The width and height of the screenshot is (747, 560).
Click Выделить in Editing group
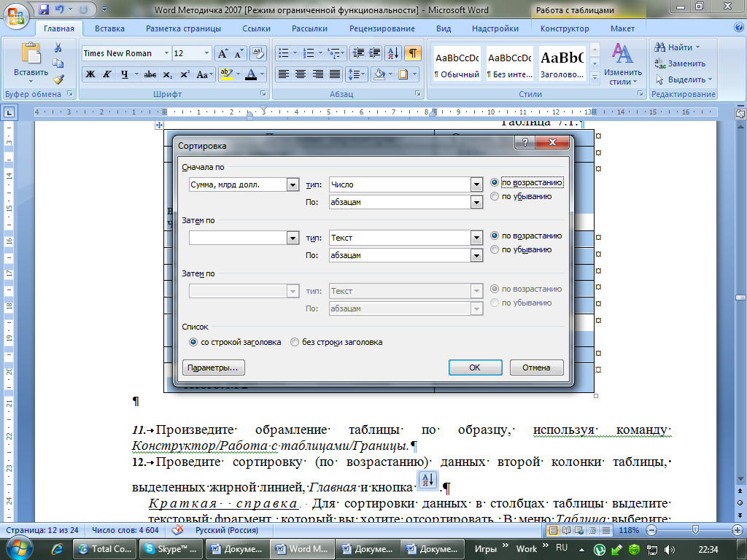[683, 79]
